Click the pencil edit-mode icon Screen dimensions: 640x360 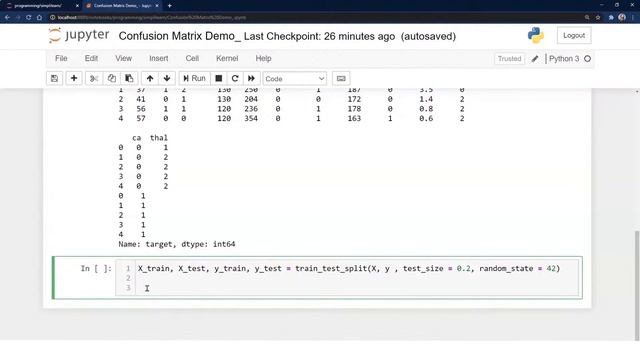point(535,59)
